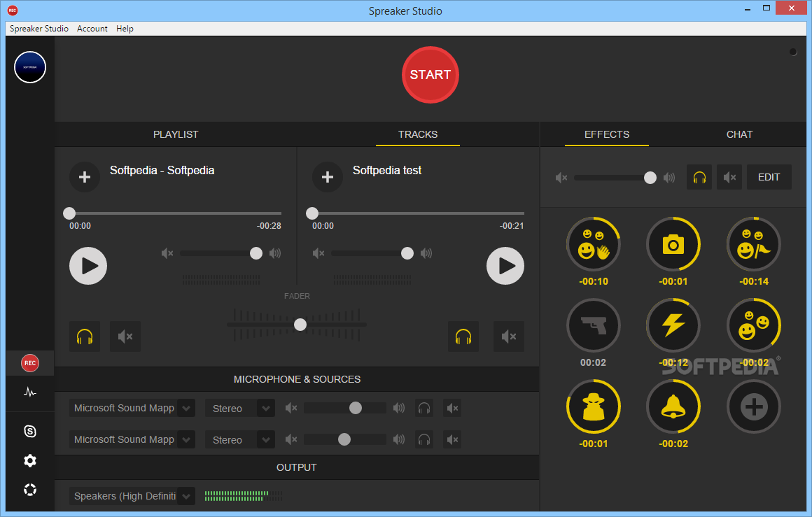The image size is (812, 517).
Task: Fire the gunshot sound effect
Action: pos(594,325)
